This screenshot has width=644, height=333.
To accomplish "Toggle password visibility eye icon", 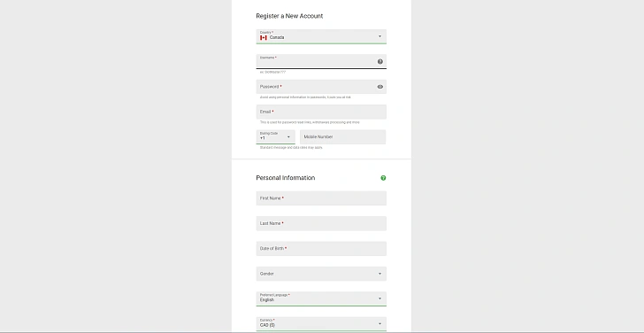I will 379,87.
